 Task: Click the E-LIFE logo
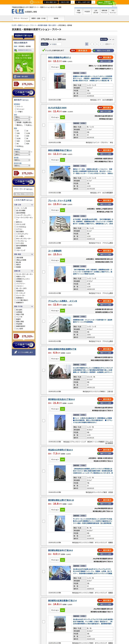click(x=18, y=11)
